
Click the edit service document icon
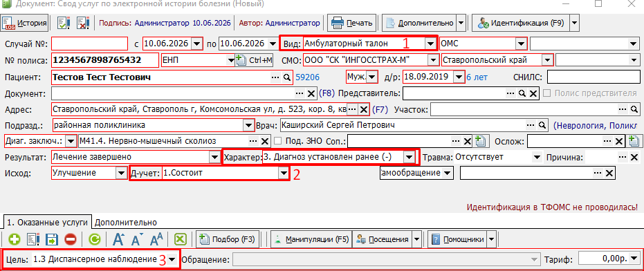click(33, 240)
